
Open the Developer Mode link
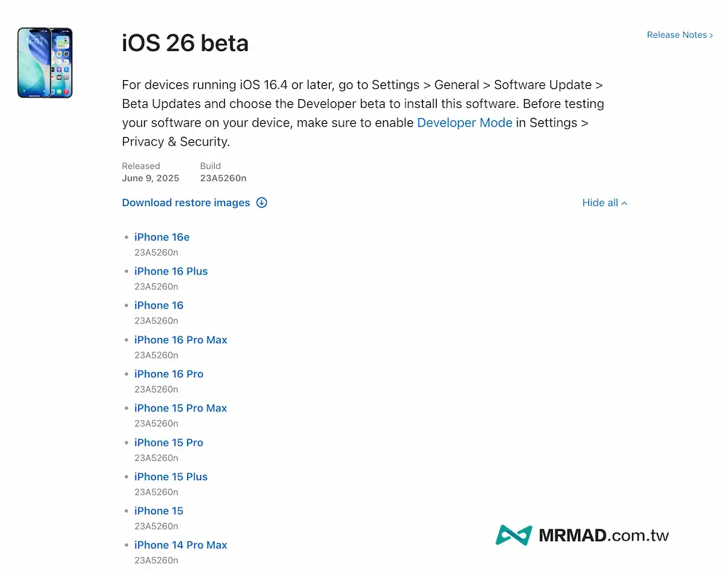[x=464, y=123]
